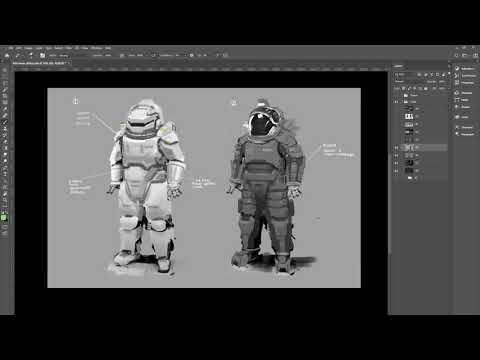Select the Eyedropper tool
This screenshot has width=480, height=360.
[5, 109]
